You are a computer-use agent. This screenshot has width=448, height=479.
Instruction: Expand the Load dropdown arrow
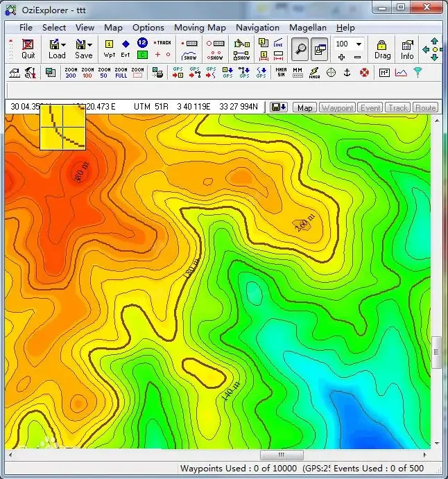64,44
